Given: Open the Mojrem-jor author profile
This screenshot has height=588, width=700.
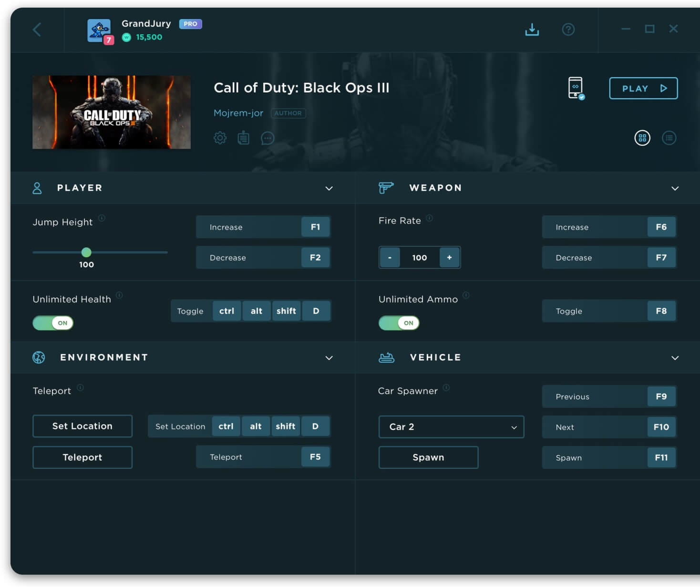Looking at the screenshot, I should point(238,113).
